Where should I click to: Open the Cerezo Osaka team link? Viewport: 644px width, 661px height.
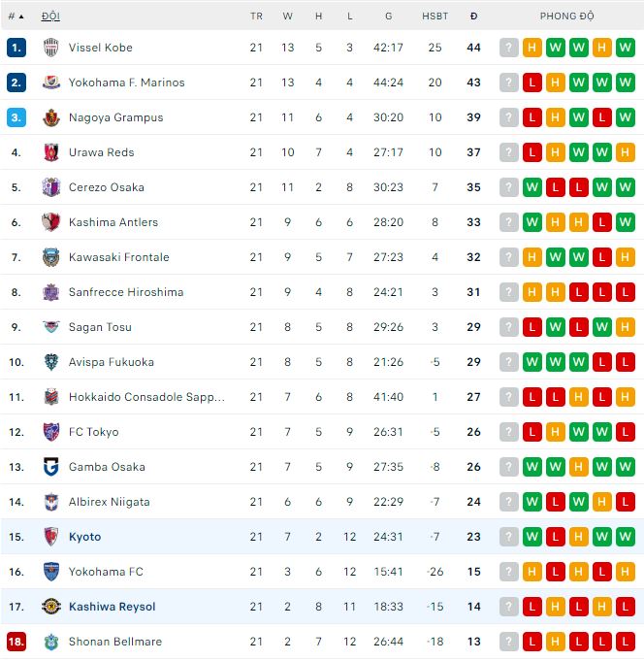(x=107, y=187)
